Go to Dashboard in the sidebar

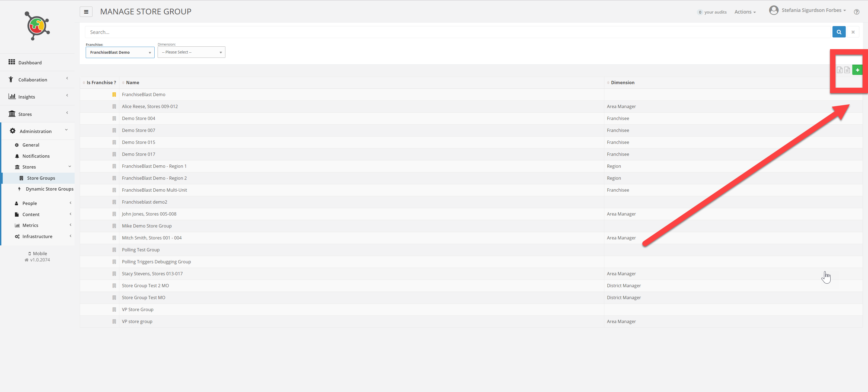pyautogui.click(x=30, y=62)
